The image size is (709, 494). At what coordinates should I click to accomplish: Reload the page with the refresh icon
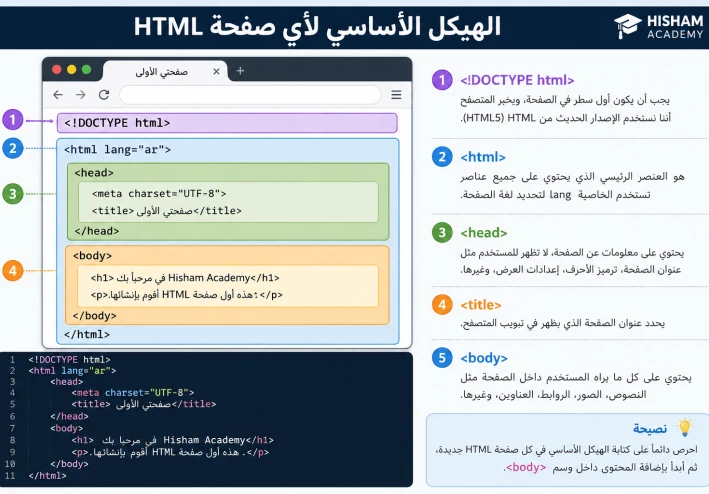click(x=104, y=95)
